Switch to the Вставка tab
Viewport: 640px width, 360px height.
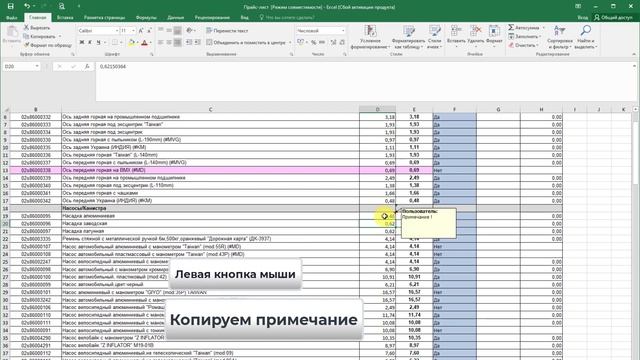coord(65,18)
